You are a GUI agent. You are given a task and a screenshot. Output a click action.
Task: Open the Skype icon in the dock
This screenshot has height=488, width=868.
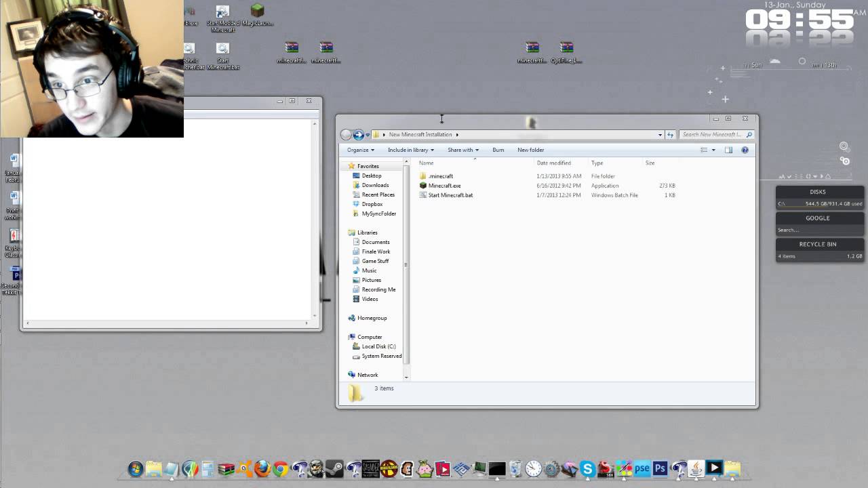587,469
